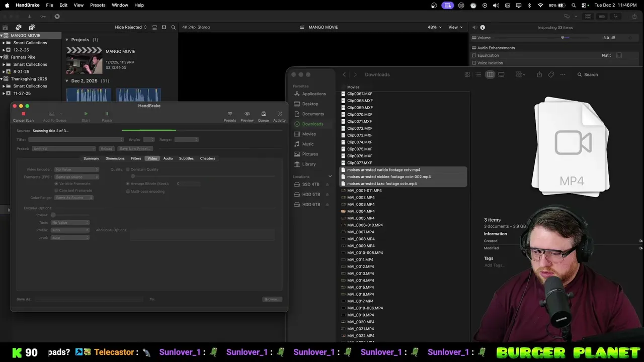Click Final Cut share export icon
The width and height of the screenshot is (644, 362).
click(x=635, y=16)
